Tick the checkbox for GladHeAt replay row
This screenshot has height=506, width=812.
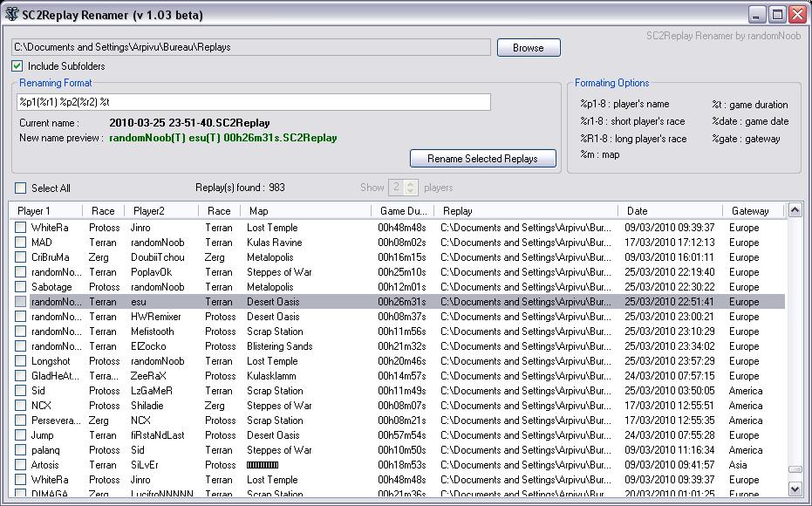tap(20, 375)
